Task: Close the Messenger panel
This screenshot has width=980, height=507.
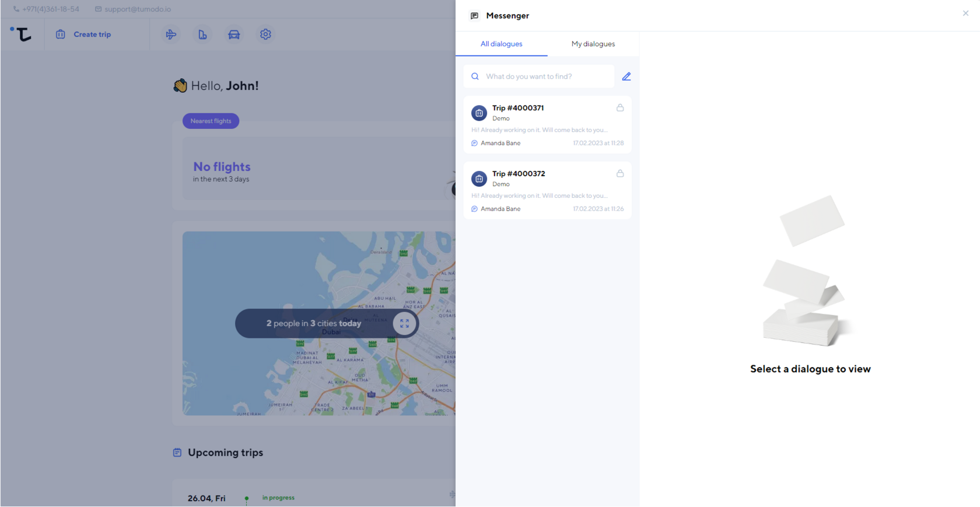Action: coord(965,13)
